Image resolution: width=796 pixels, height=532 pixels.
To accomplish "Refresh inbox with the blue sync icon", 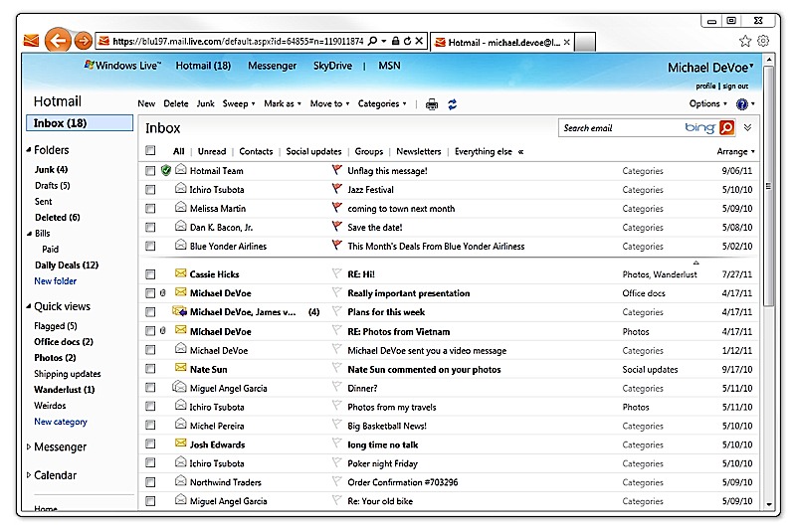I will (452, 104).
